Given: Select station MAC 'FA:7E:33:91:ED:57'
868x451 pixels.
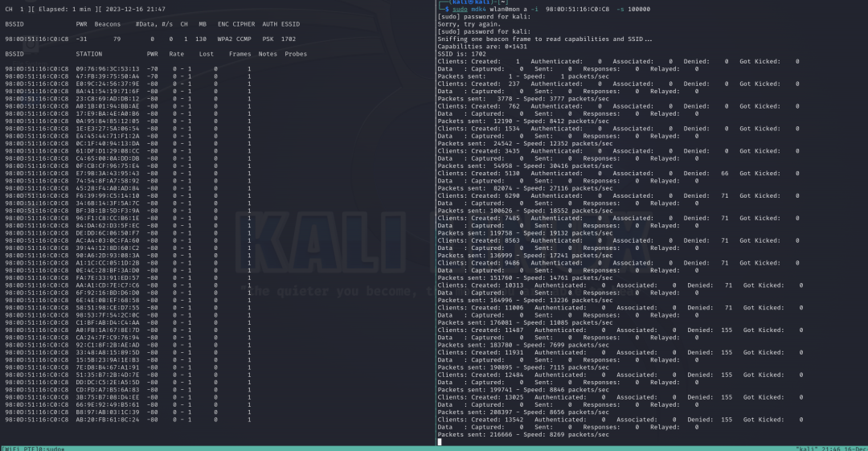Looking at the screenshot, I should pos(108,278).
